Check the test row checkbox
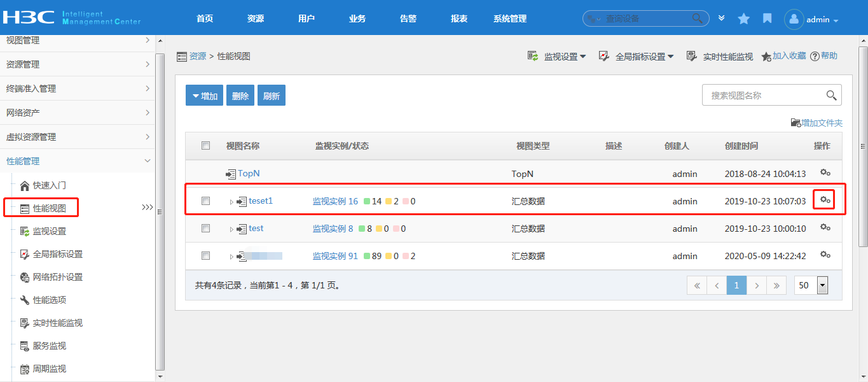The image size is (868, 382). tap(205, 229)
